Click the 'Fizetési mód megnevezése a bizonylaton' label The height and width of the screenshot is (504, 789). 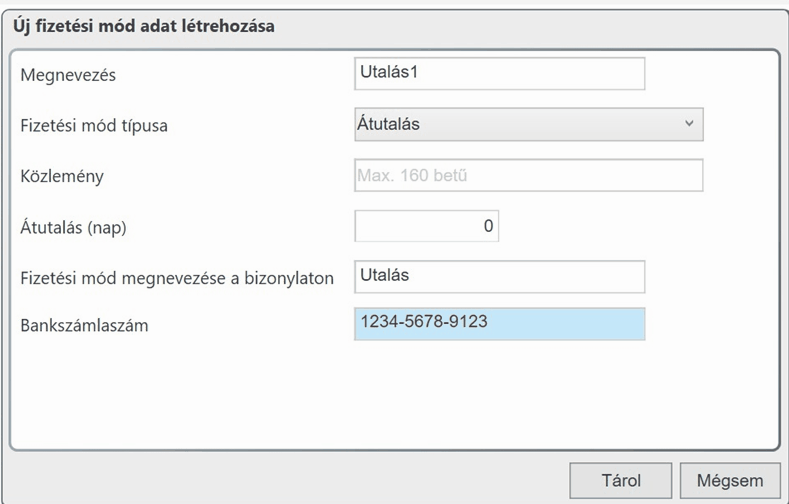coord(177,277)
